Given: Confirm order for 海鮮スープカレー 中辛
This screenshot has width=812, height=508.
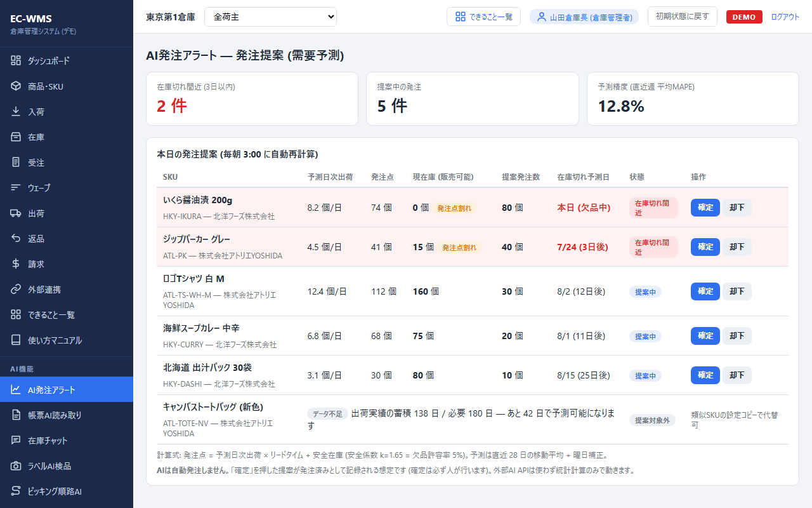Looking at the screenshot, I should pos(705,336).
